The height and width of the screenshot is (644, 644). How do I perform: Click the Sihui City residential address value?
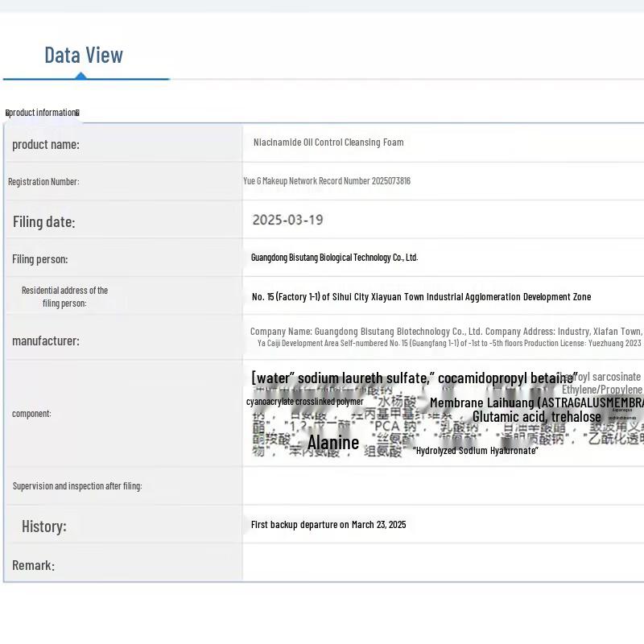click(x=421, y=297)
